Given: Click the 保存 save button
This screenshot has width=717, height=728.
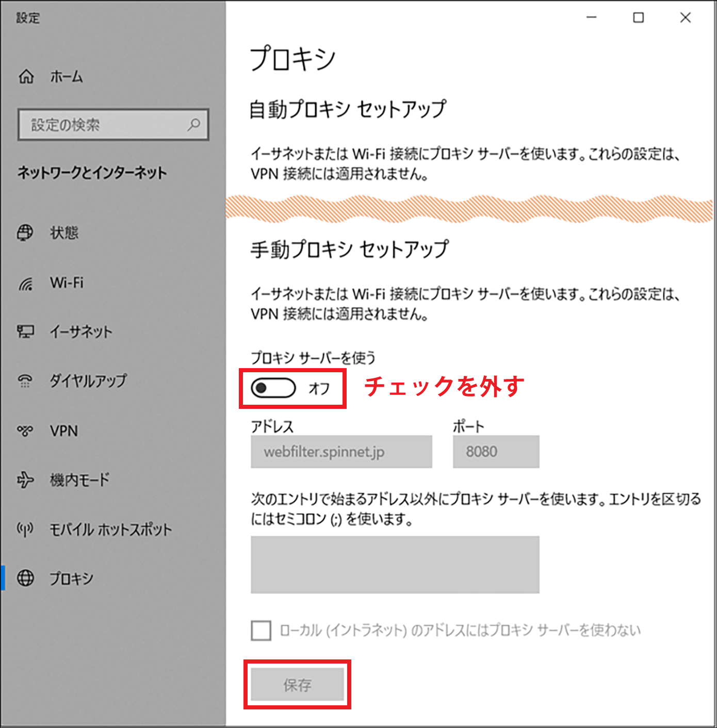Looking at the screenshot, I should tap(297, 685).
